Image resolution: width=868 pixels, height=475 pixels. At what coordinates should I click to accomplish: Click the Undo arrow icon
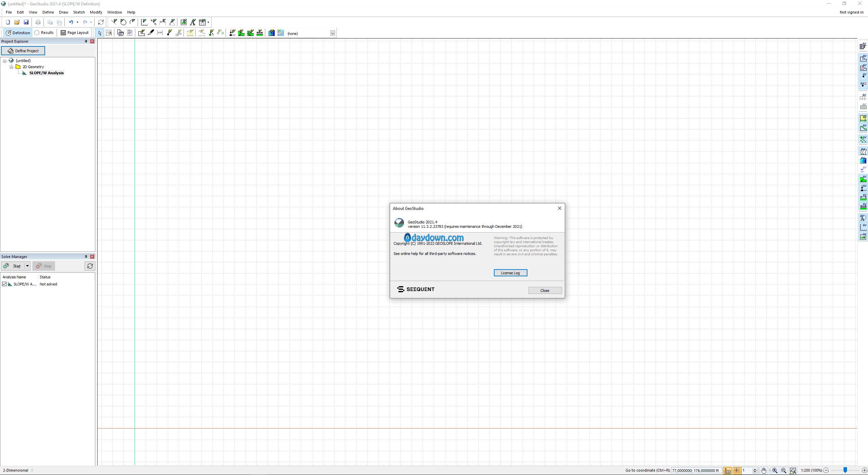tap(71, 22)
